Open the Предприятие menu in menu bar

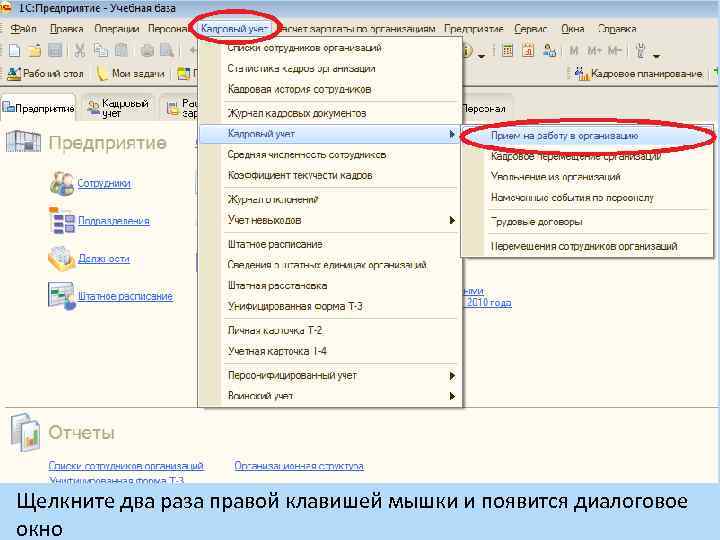tap(473, 28)
